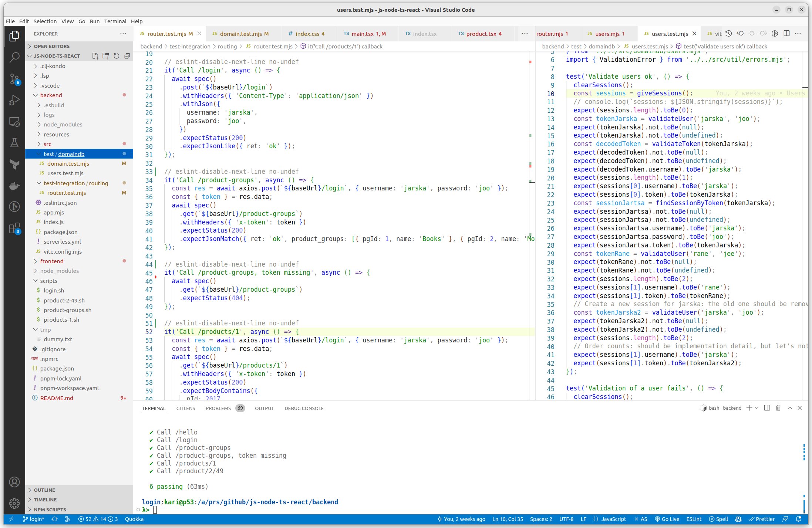
Task: Maximize the terminal panel with chevron
Action: pyautogui.click(x=789, y=408)
